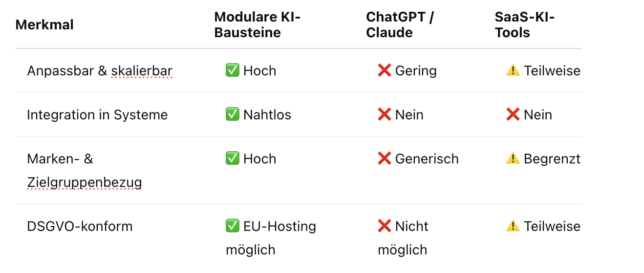The width and height of the screenshot is (644, 273).
Task: Click the ChatGPT / Claude column header
Action: (x=400, y=25)
